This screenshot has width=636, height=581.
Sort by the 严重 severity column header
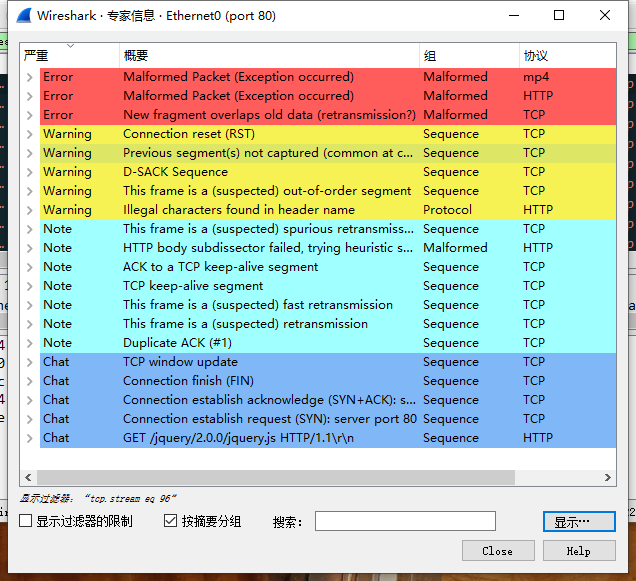point(69,55)
